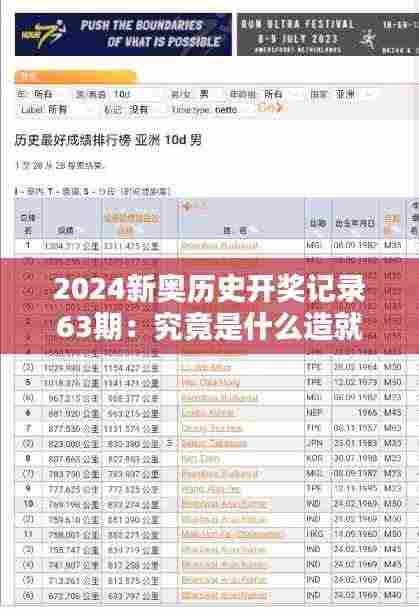Open runner name in the 1029.980 公里 row

[x=206, y=367]
